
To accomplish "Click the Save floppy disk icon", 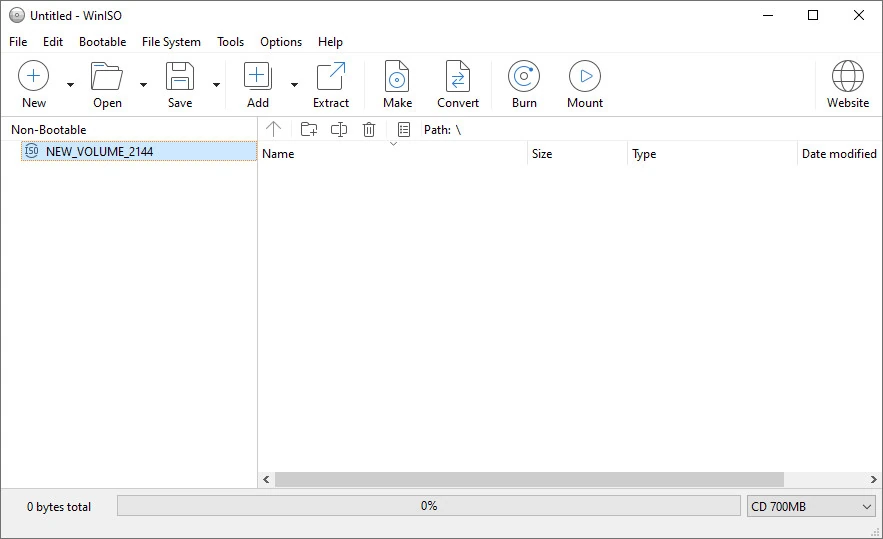I will [180, 76].
